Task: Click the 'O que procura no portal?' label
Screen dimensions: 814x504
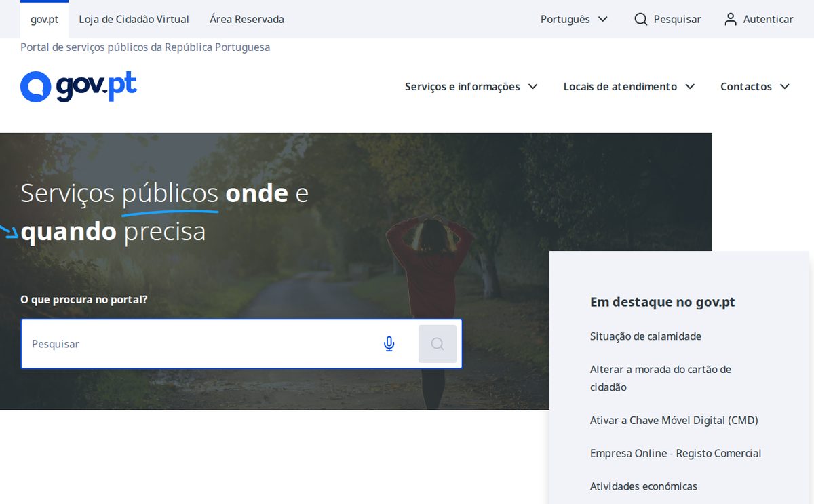Action: pos(84,299)
